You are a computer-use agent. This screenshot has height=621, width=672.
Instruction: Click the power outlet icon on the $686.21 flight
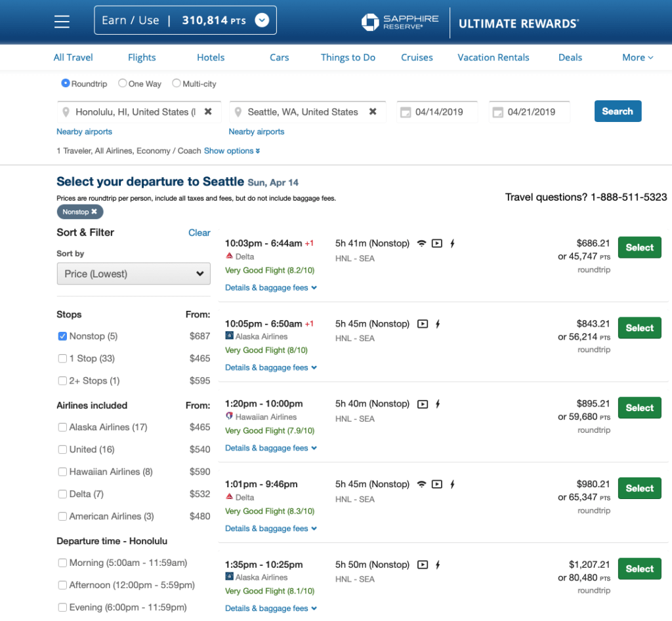(x=452, y=243)
